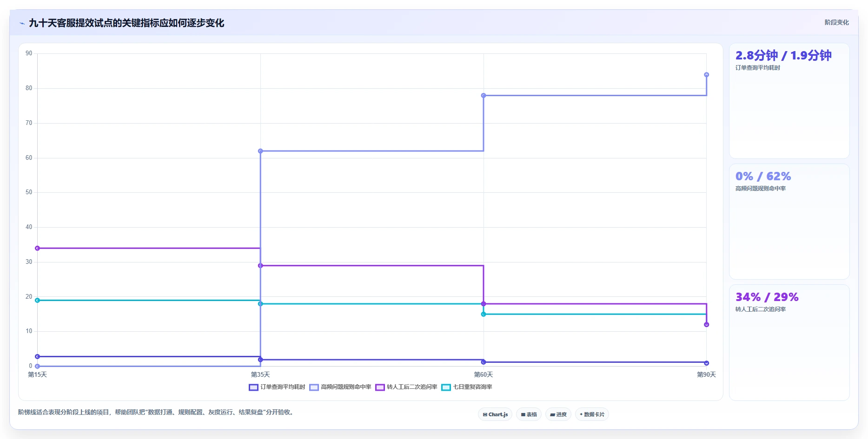Screen dimensions: 868x439
Task: Hide the 七日重复咨询率 series via legend text
Action: pos(472,387)
